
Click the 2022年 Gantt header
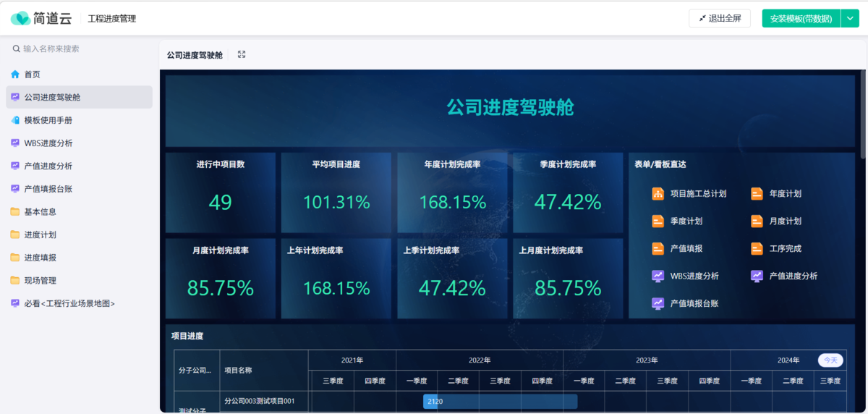480,360
